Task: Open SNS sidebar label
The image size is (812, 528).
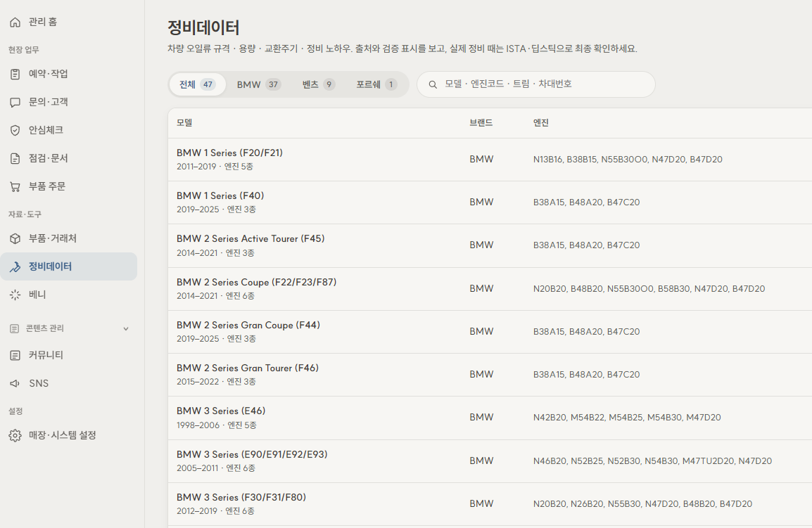Action: (39, 383)
